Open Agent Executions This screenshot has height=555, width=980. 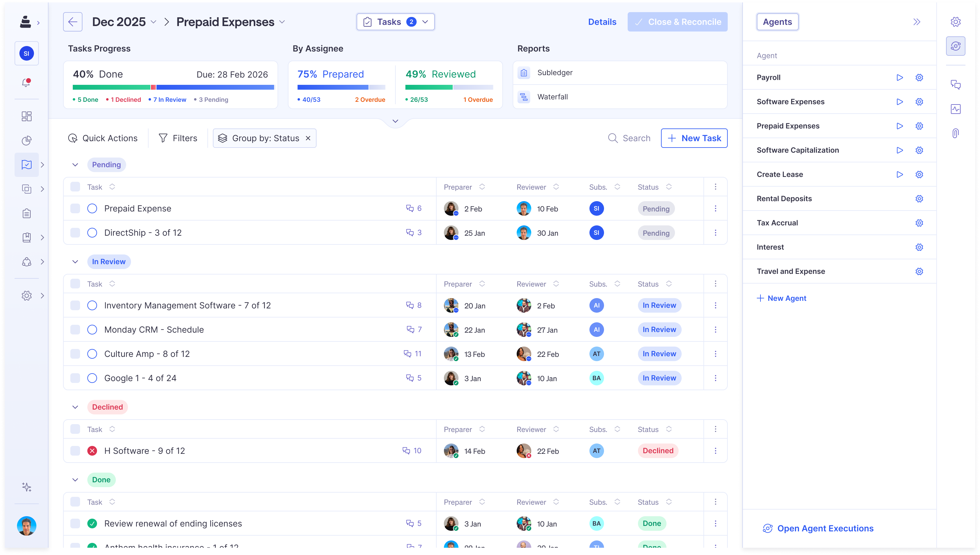tap(818, 528)
